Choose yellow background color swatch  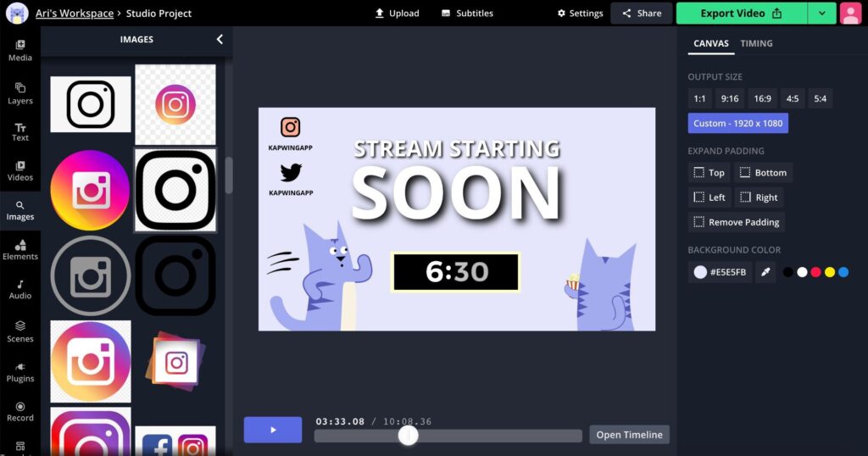(829, 272)
